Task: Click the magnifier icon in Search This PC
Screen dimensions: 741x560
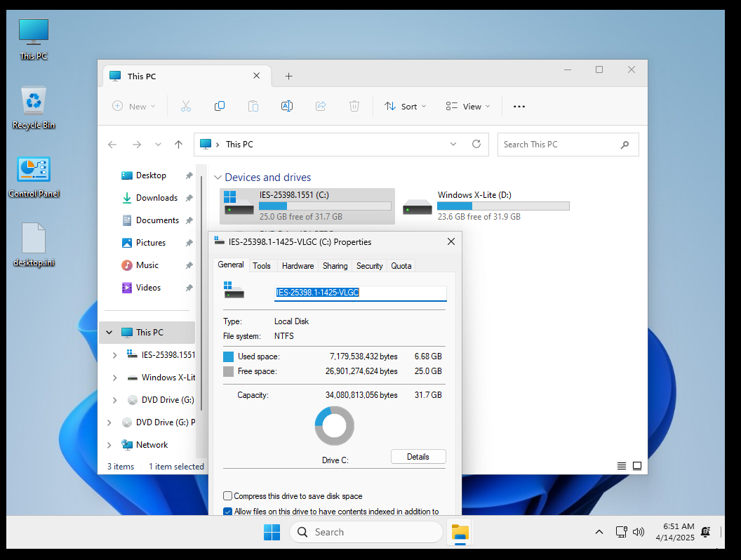Action: pos(625,145)
